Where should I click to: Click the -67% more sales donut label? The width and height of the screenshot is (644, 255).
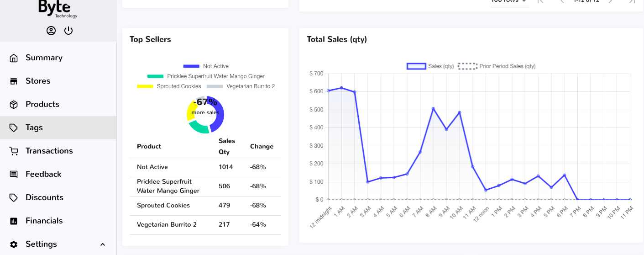click(x=205, y=106)
